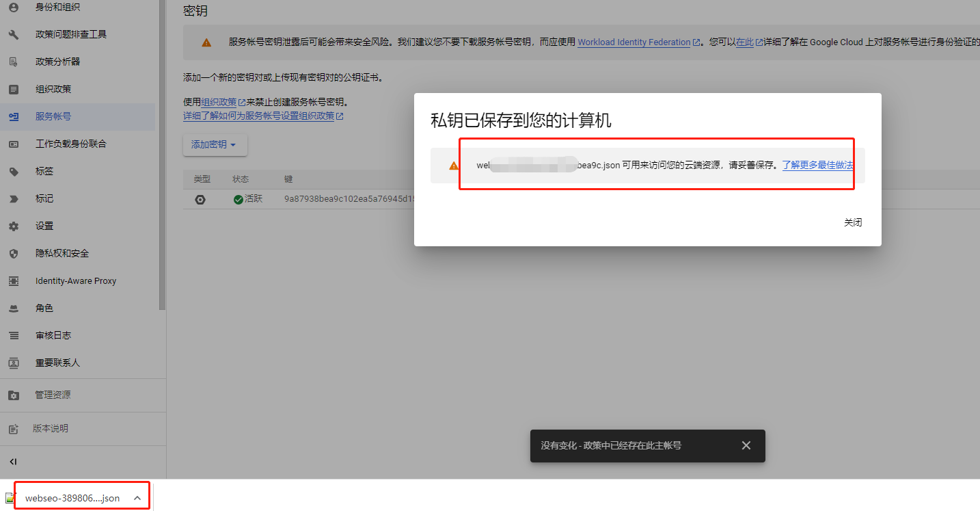
Task: Click the Identity and Organization sidebar icon
Action: pyautogui.click(x=13, y=8)
